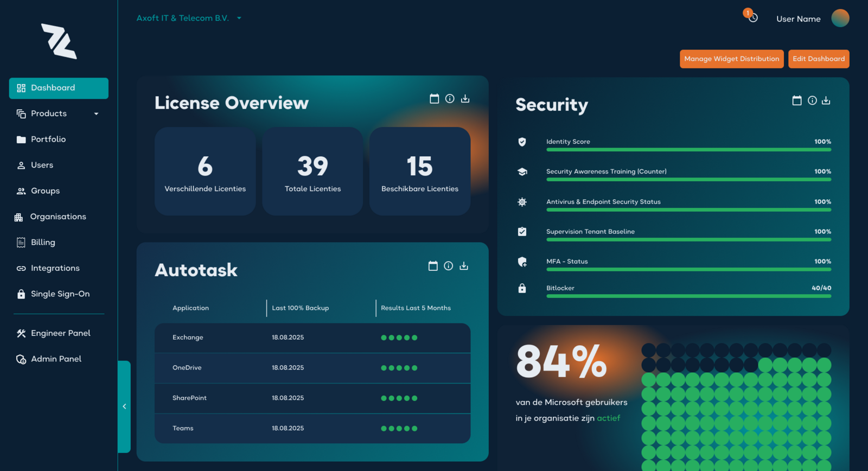Open calendar icon in Autotask widget

click(x=433, y=266)
